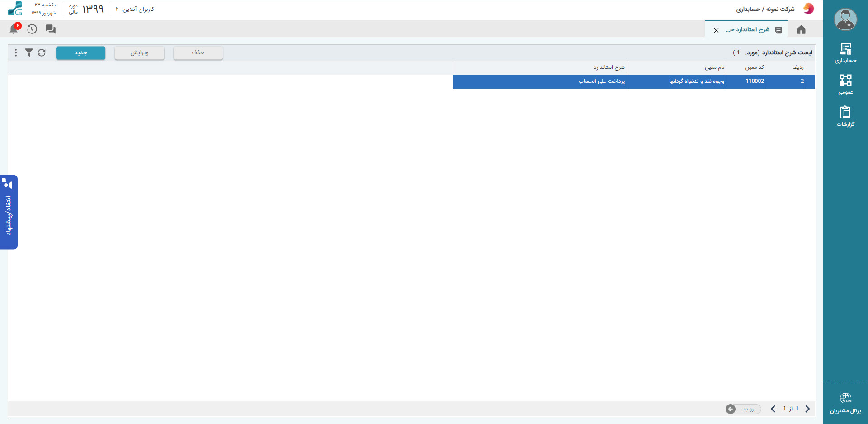
Task: Open the list filter
Action: point(29,52)
